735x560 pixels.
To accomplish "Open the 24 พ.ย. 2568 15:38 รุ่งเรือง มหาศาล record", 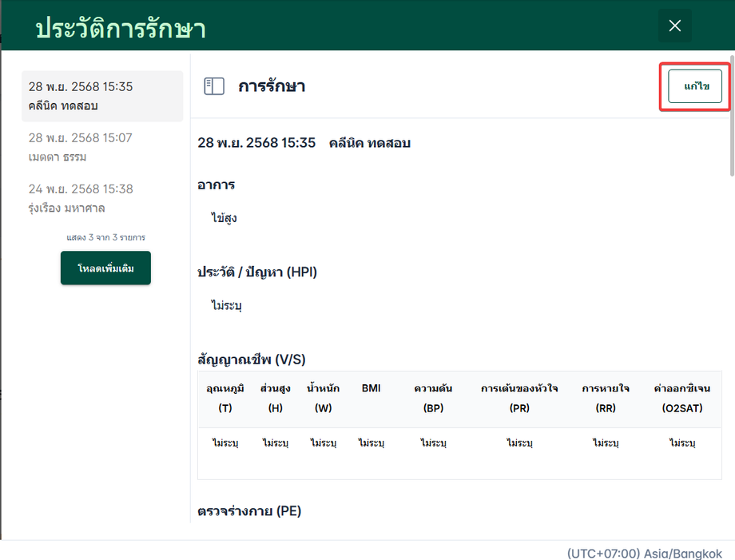I will tap(102, 198).
